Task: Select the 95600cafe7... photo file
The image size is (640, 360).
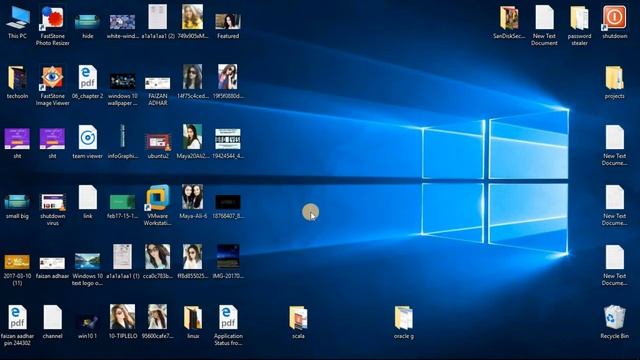Action: point(158,317)
